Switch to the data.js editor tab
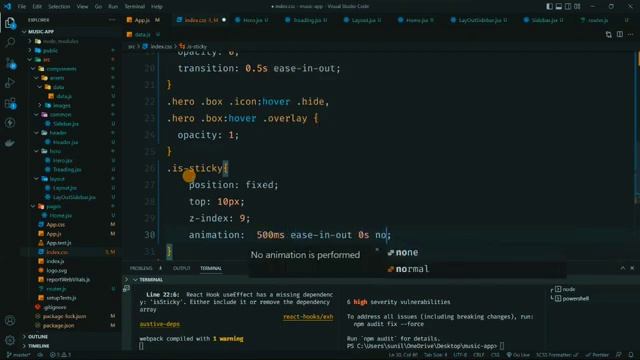 click(143, 35)
